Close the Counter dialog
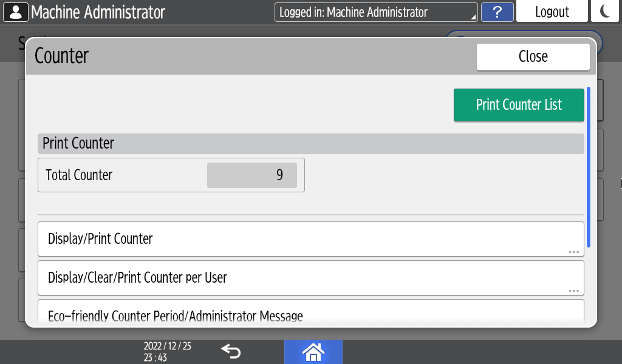This screenshot has width=622, height=364. click(533, 56)
